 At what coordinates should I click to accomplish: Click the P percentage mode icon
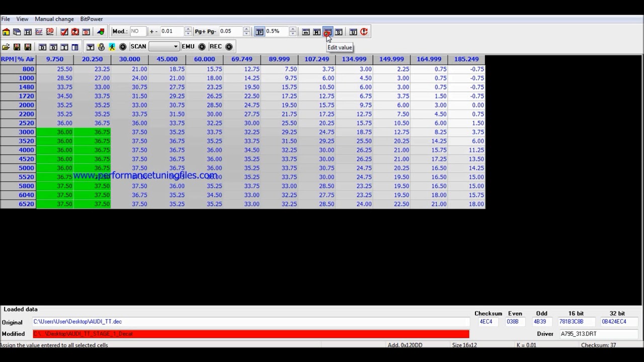coord(259,32)
